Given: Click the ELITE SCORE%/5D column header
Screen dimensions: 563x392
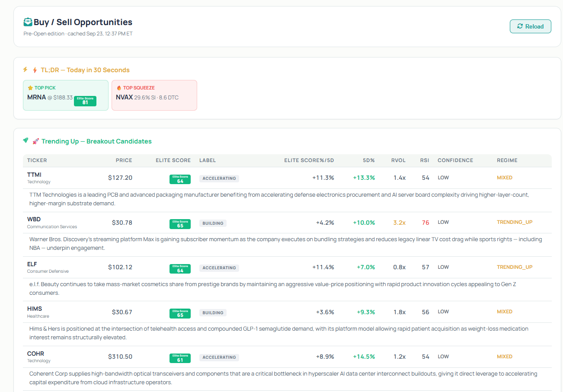Looking at the screenshot, I should pyautogui.click(x=309, y=160).
